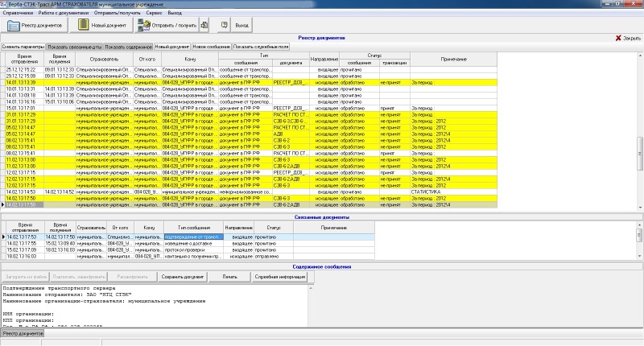Image resolution: width=644 pixels, height=346 pixels.
Task: Click inside the message content text area
Action: 155,306
